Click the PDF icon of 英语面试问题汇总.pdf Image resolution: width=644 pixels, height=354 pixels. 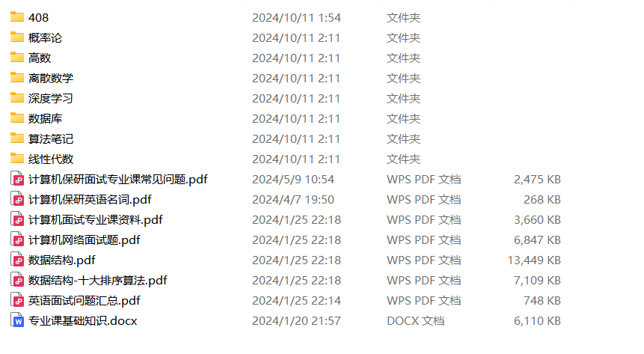(x=17, y=301)
